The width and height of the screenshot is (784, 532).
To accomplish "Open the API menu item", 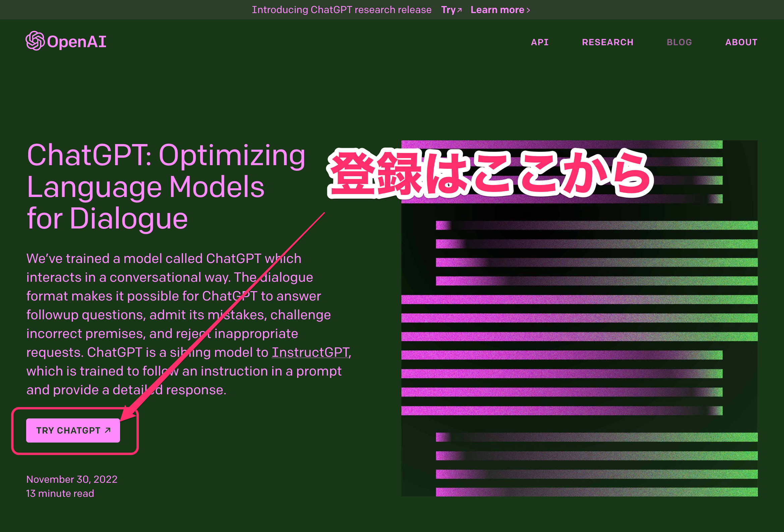I will tap(540, 42).
